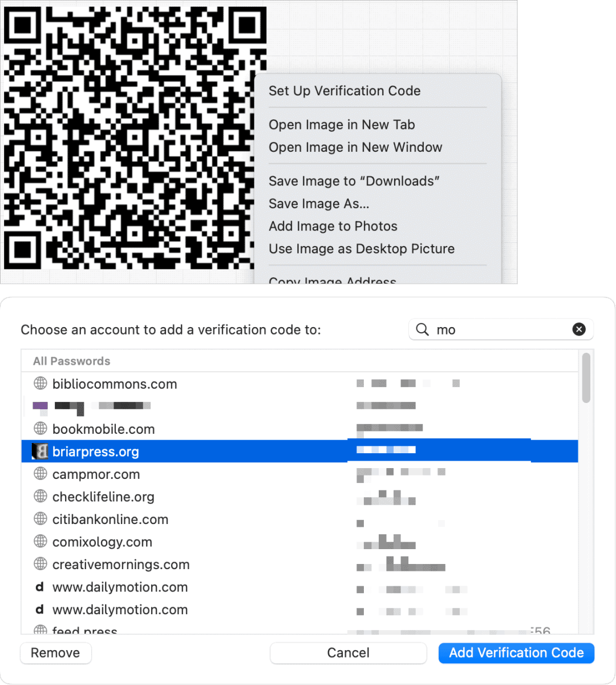Click the Cancel button
Screen dimensions: 616x685
point(348,653)
